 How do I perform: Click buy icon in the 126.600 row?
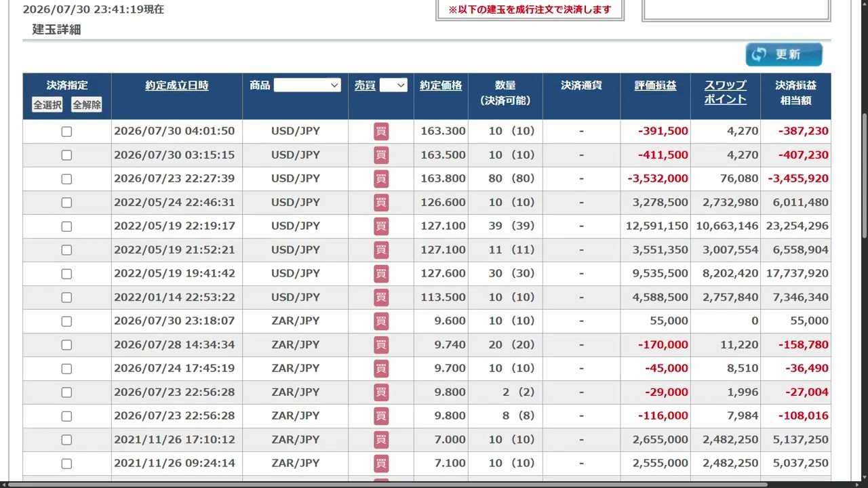pos(381,203)
